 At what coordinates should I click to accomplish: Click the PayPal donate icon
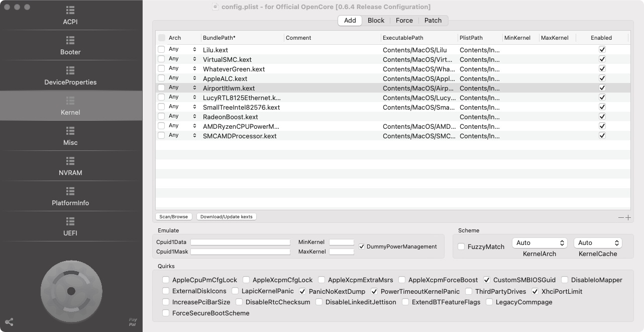coord(133,322)
